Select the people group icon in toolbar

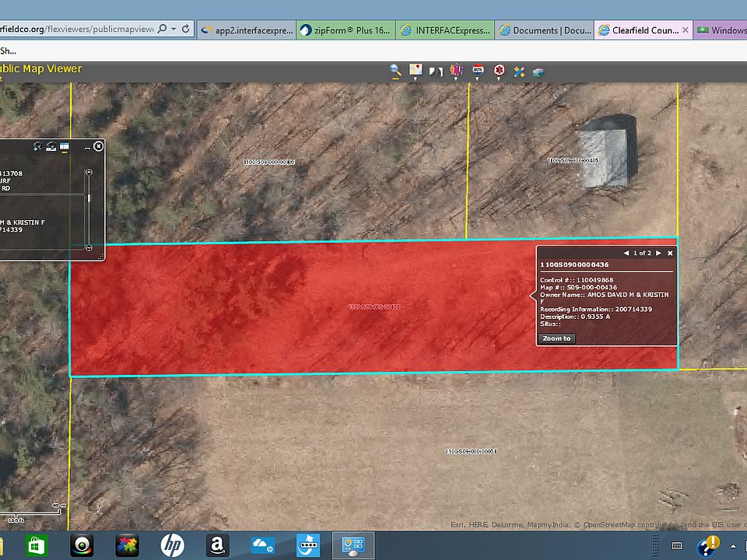pyautogui.click(x=457, y=70)
